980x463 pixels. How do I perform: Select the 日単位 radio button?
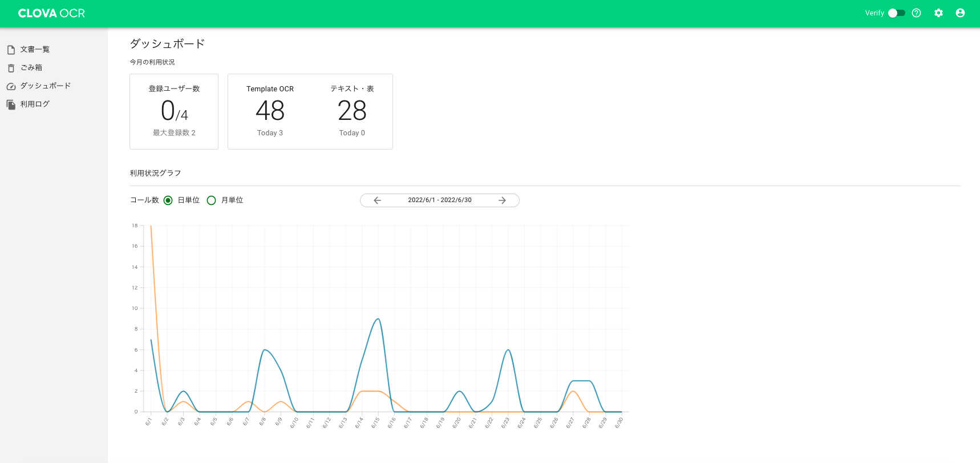pos(168,200)
